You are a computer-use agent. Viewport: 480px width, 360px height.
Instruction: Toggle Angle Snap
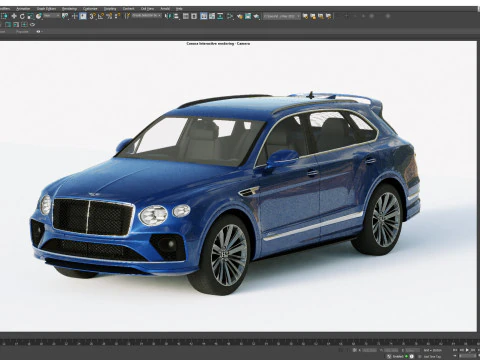(x=101, y=16)
